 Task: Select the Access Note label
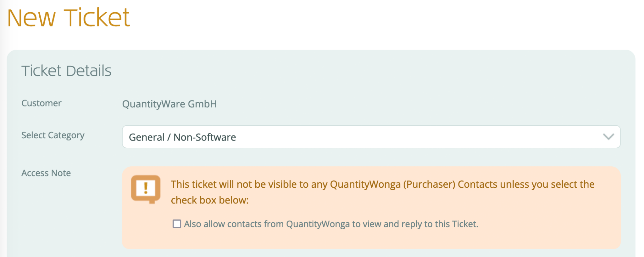[x=46, y=173]
